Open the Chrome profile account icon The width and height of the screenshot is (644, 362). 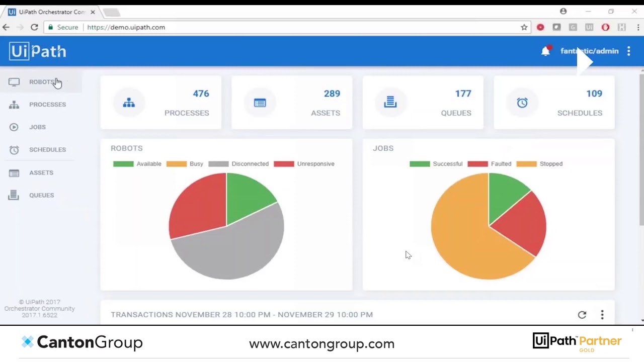(x=563, y=11)
